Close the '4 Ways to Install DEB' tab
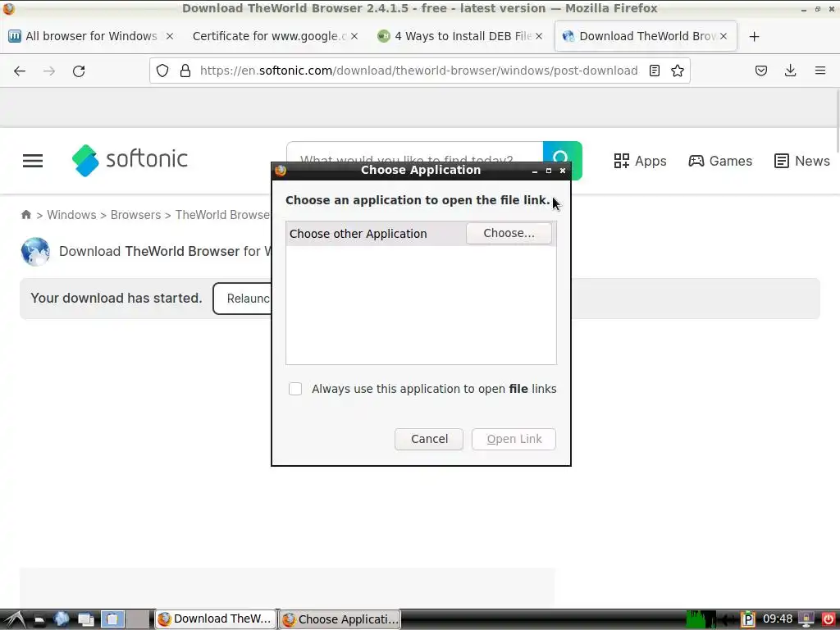This screenshot has width=840, height=630. (x=539, y=36)
